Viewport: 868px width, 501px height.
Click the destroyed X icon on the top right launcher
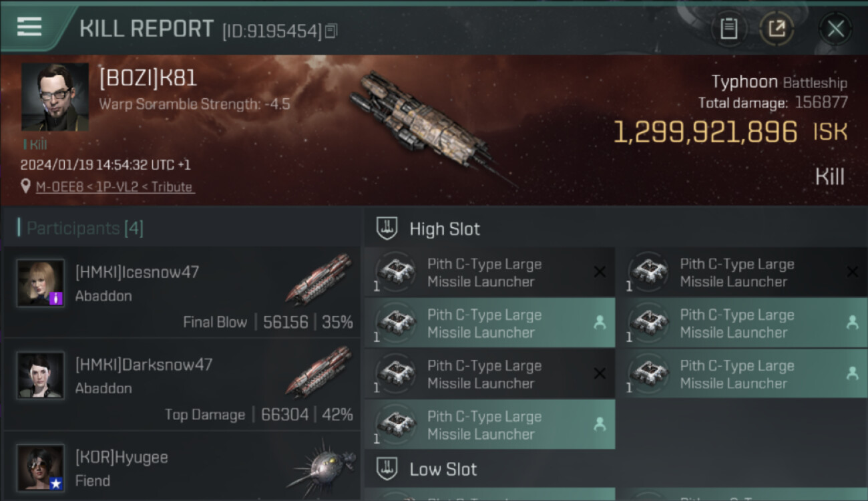852,272
